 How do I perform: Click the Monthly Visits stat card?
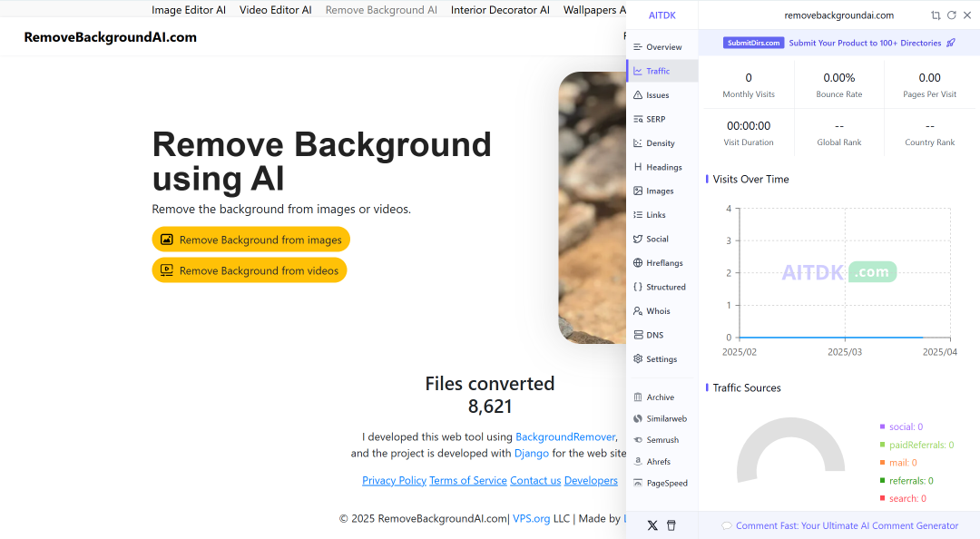[748, 85]
